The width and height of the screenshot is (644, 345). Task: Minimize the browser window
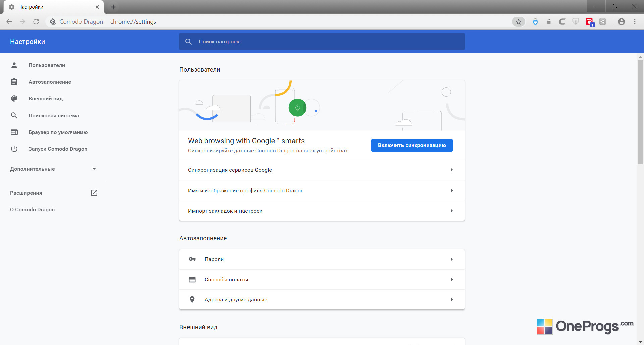click(596, 6)
